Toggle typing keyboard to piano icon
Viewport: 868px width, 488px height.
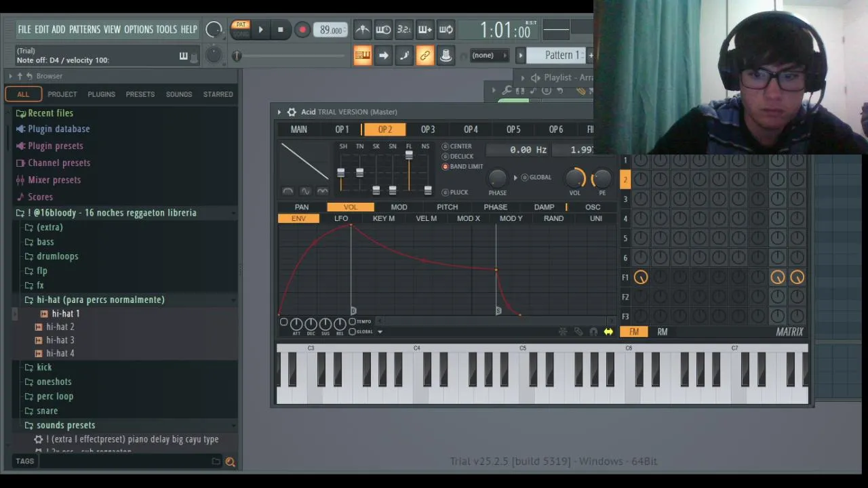tap(362, 56)
